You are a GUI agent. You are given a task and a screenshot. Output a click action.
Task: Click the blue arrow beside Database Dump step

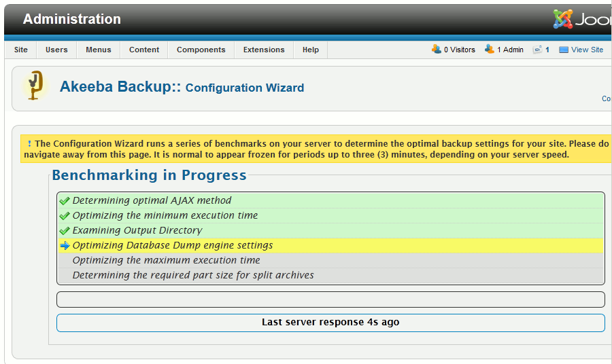[x=65, y=246]
